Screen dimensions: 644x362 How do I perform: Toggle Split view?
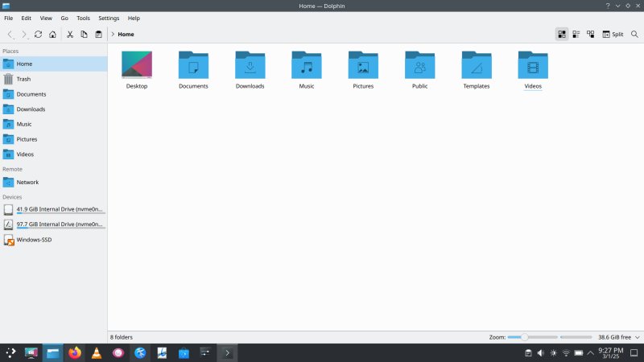click(x=613, y=35)
